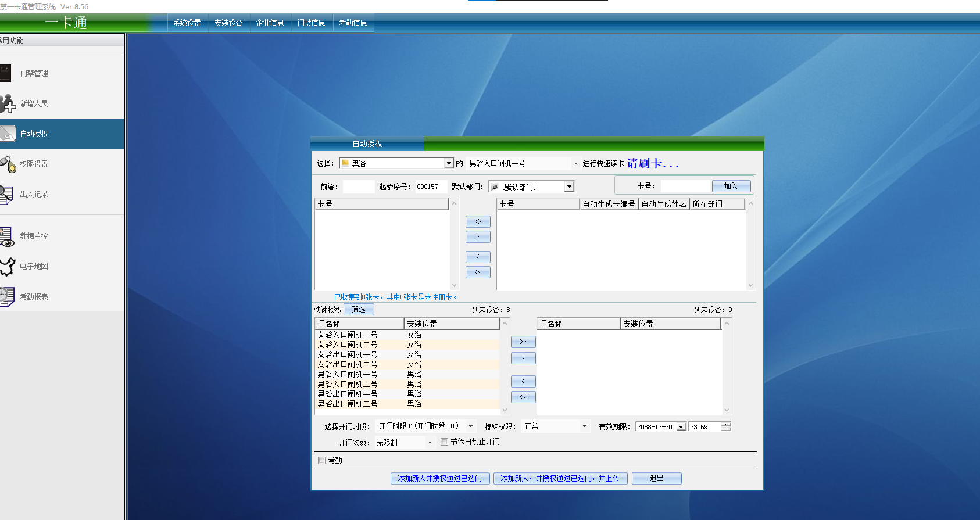Screen dimensions: 980x520
Task: Click the 筛选 filter button
Action: [x=358, y=310]
